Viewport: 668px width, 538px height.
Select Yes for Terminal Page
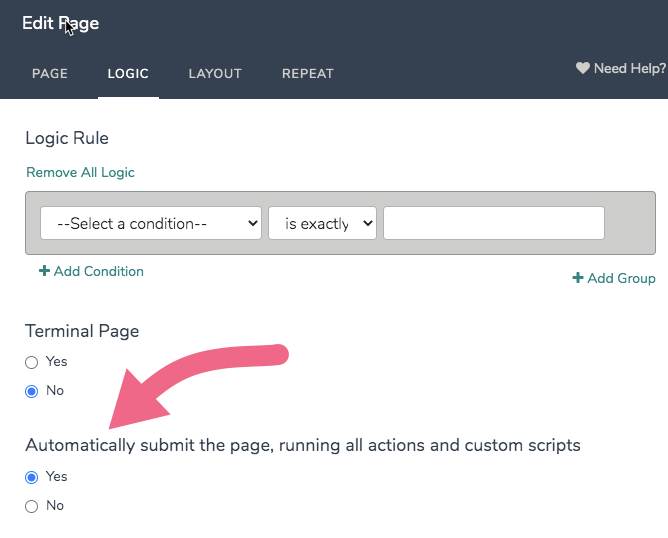32,363
